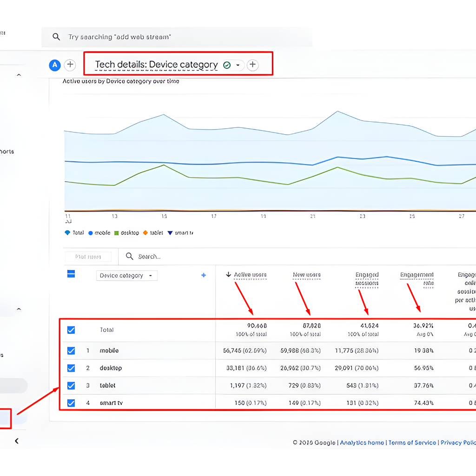Click the add comparison plus icon
476x476 pixels.
click(70, 65)
